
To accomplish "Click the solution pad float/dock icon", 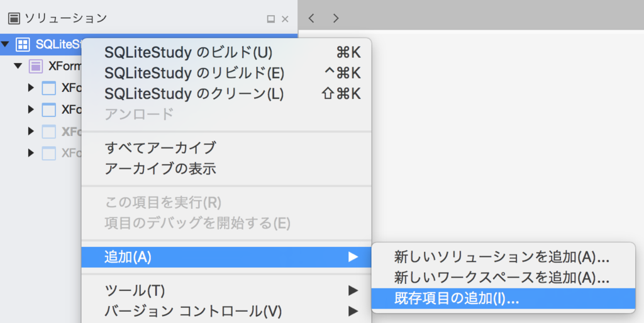I will 270,19.
